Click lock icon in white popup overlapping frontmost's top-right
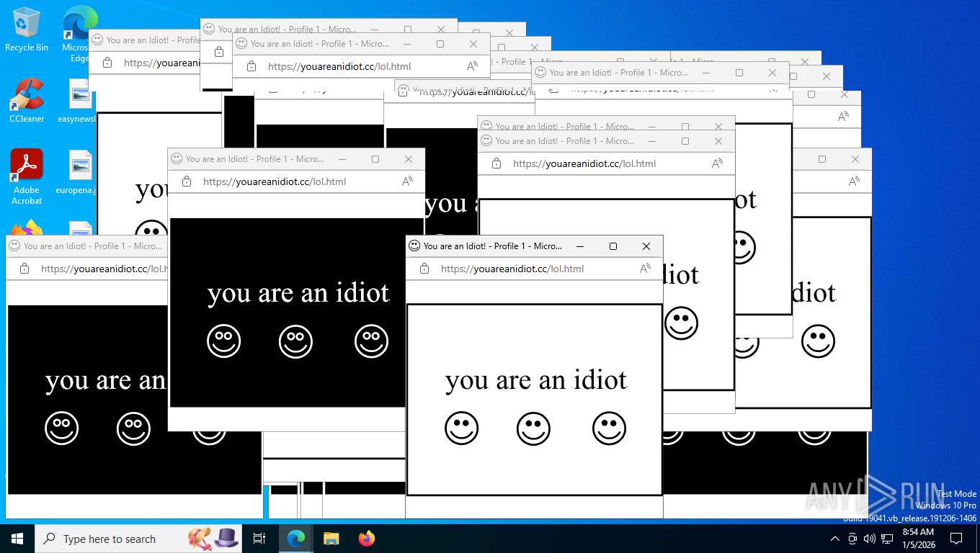The height and width of the screenshot is (553, 980). click(496, 163)
